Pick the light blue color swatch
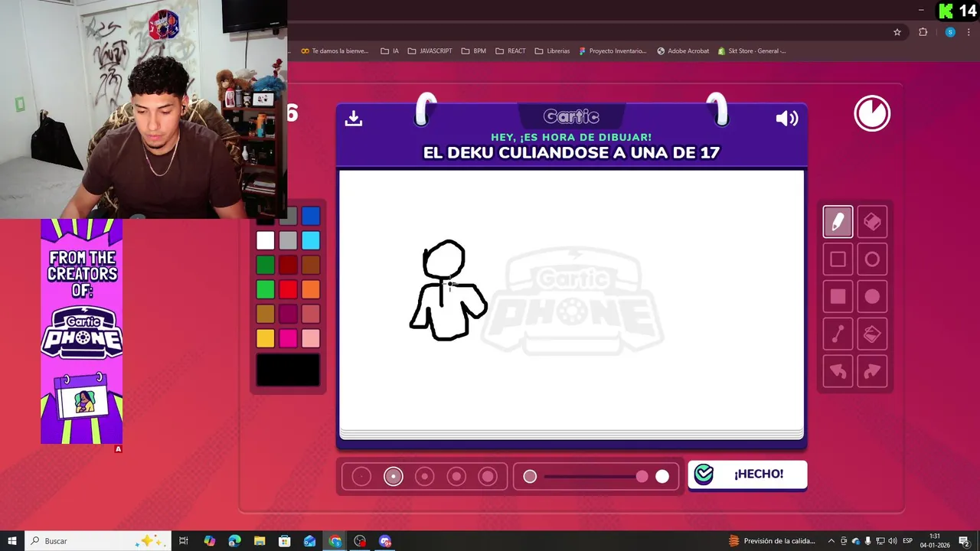Screen dimensions: 980x551 [x=310, y=240]
